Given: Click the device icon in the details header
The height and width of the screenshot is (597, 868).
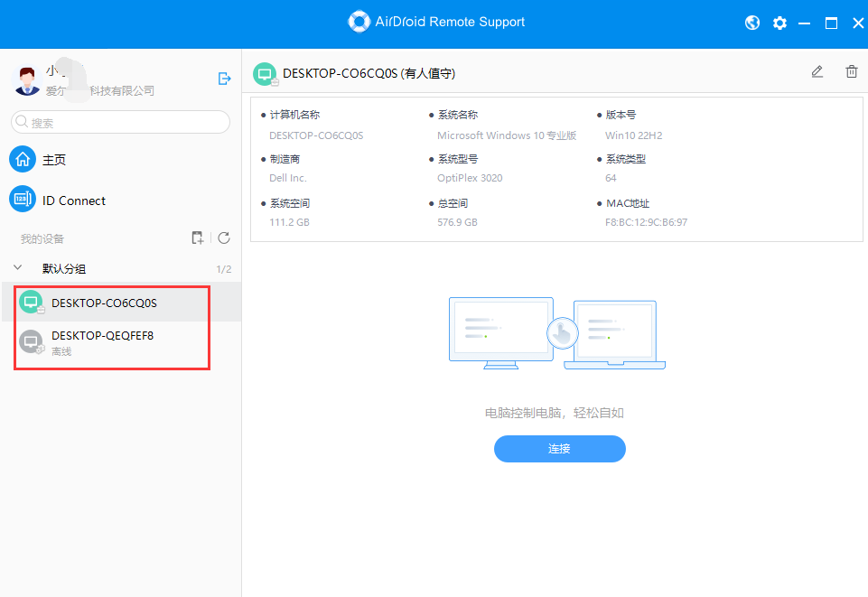Looking at the screenshot, I should [x=265, y=73].
